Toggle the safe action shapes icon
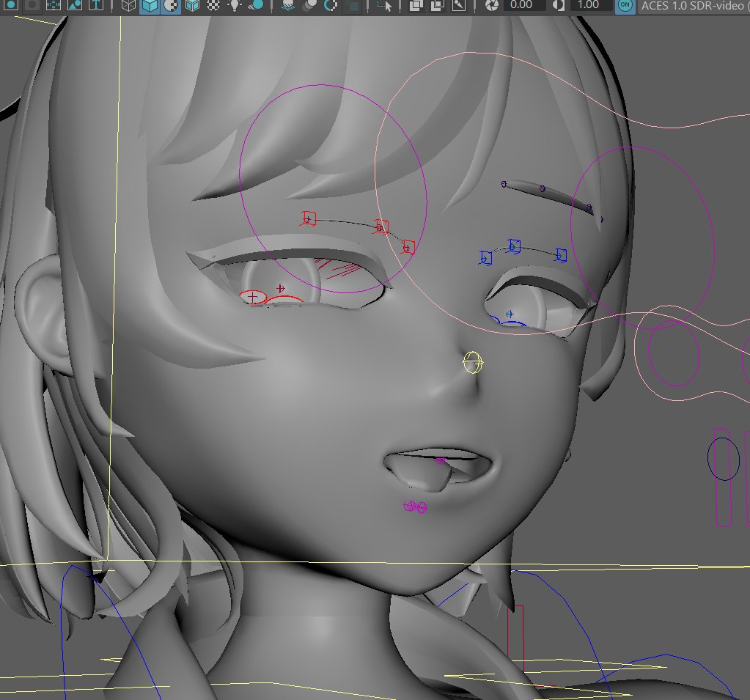Image resolution: width=750 pixels, height=700 pixels. point(75,5)
